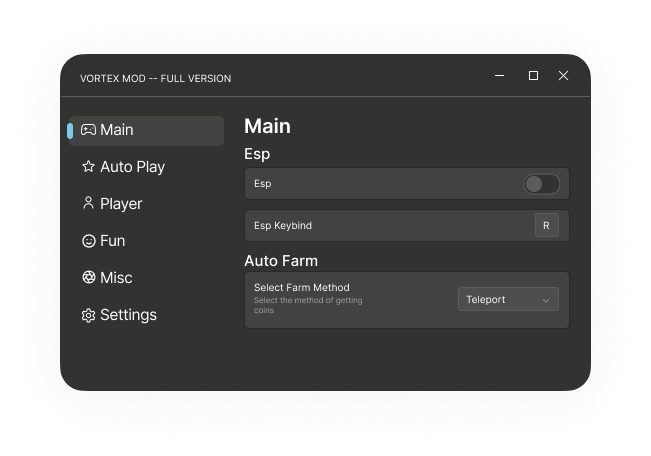Click the star icon beside Auto Play
This screenshot has width=651, height=456.
point(88,167)
